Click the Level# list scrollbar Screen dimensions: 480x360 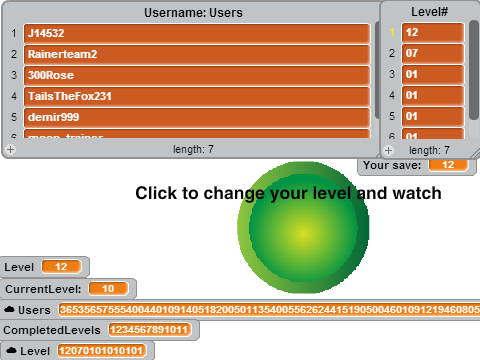(474, 70)
